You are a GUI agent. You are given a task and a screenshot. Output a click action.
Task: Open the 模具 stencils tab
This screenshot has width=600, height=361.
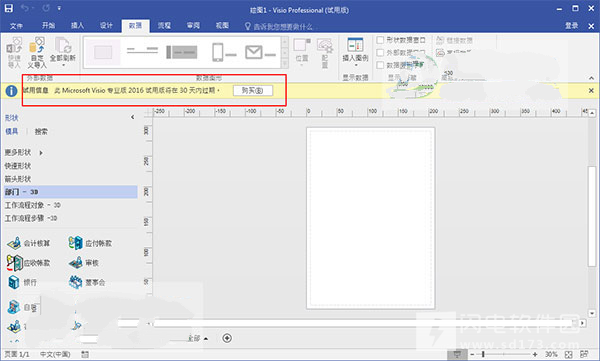(11, 131)
